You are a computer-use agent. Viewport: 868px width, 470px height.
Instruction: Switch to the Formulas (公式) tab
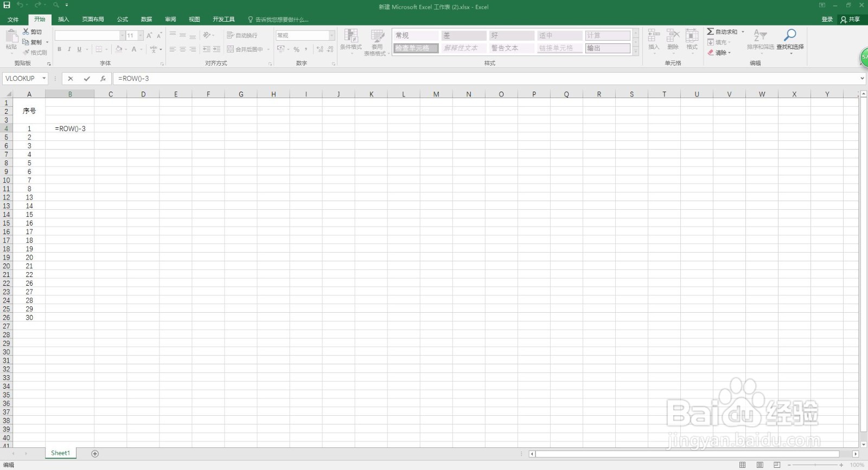coord(123,19)
